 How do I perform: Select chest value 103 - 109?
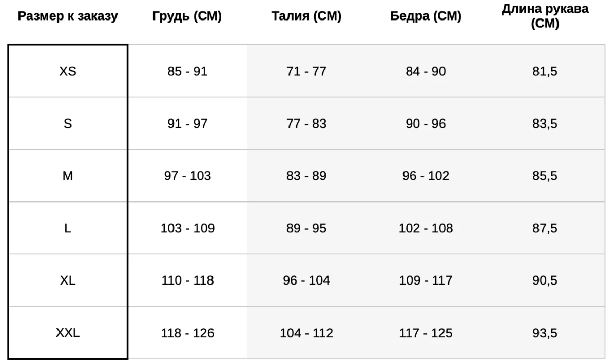pos(187,229)
